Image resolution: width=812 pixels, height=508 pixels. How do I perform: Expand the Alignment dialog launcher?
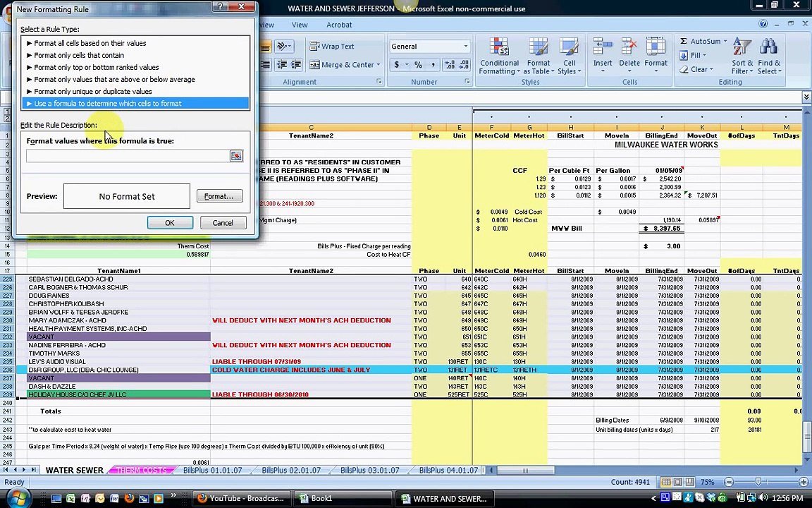coord(379,81)
